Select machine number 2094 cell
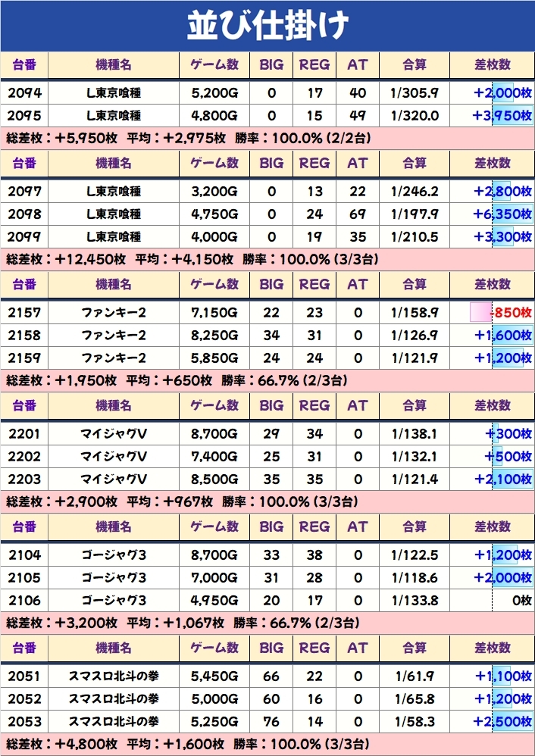Image resolution: width=535 pixels, height=756 pixels. point(24,93)
